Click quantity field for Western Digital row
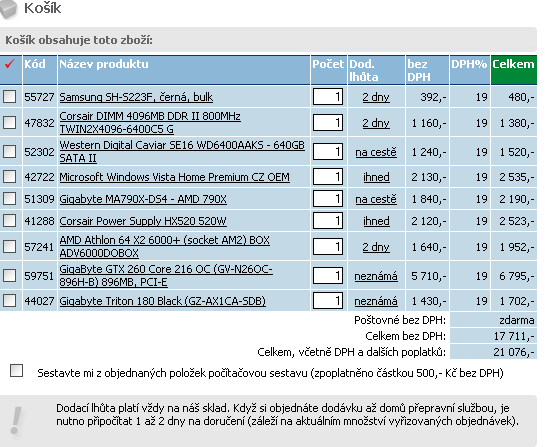The image size is (545, 447). 328,152
